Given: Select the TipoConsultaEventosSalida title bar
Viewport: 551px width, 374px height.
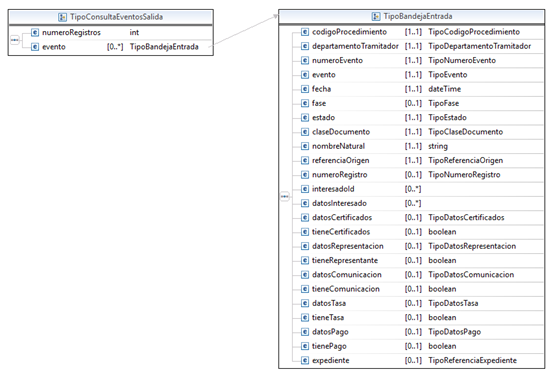Looking at the screenshot, I should point(110,17).
